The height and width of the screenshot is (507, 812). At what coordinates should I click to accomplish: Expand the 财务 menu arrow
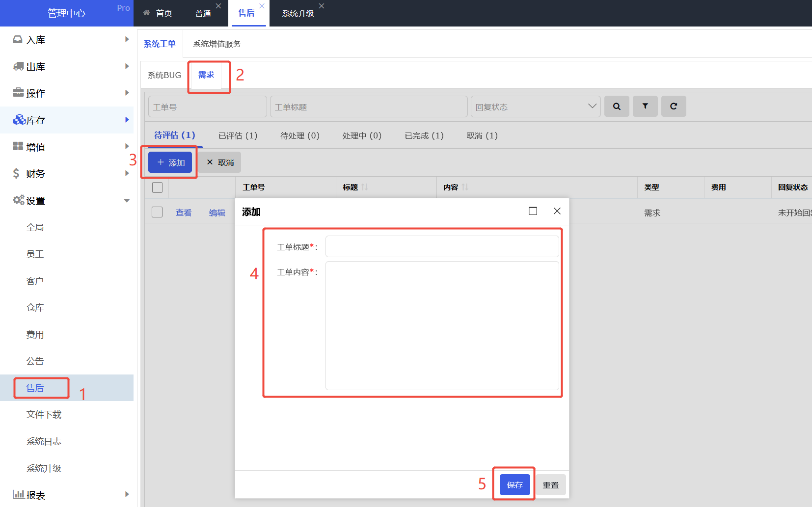[x=127, y=173]
